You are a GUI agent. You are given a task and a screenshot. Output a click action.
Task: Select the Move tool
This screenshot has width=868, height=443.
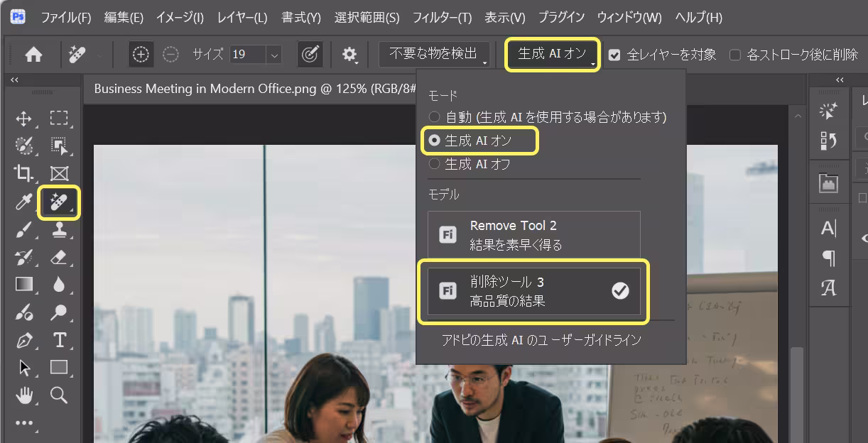point(23,118)
